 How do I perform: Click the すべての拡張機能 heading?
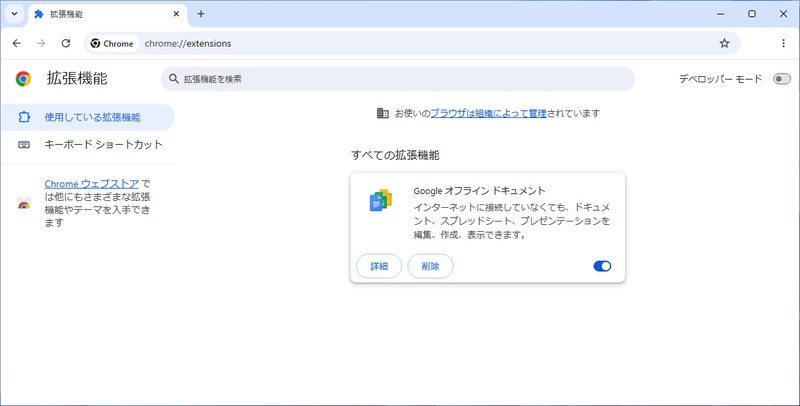[x=395, y=156]
